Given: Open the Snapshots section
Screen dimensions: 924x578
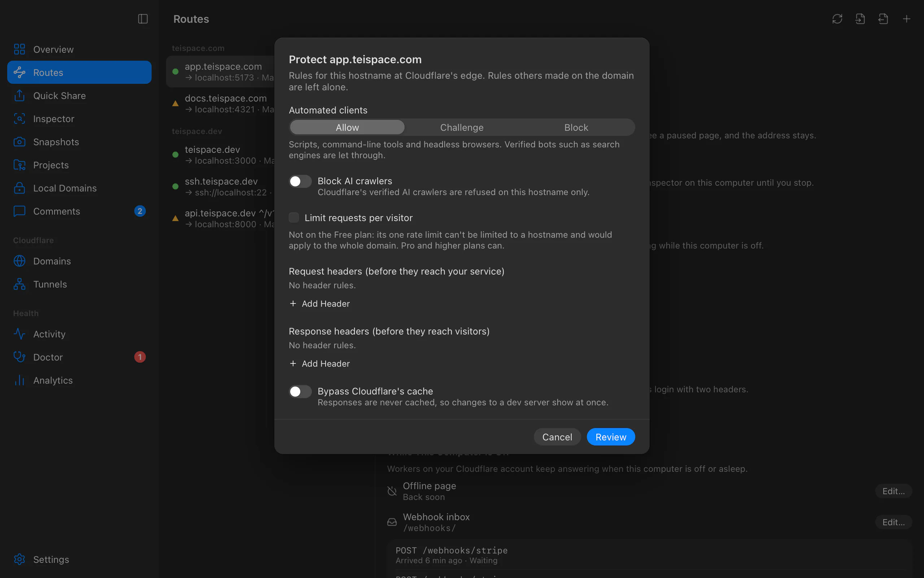Looking at the screenshot, I should [79, 142].
